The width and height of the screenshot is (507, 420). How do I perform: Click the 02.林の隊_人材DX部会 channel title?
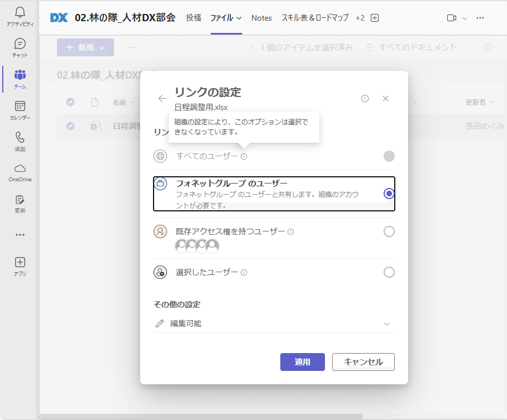tap(125, 17)
